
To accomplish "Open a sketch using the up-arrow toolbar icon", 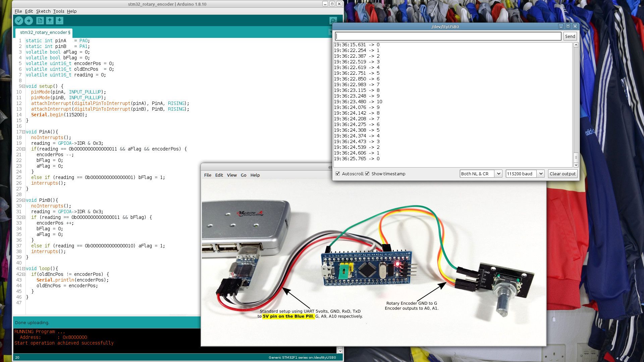I will [49, 20].
